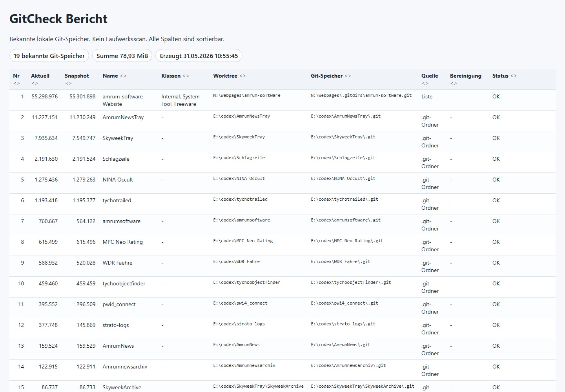Click the sort arrows under Nr
This screenshot has height=392, width=565.
(x=16, y=83)
